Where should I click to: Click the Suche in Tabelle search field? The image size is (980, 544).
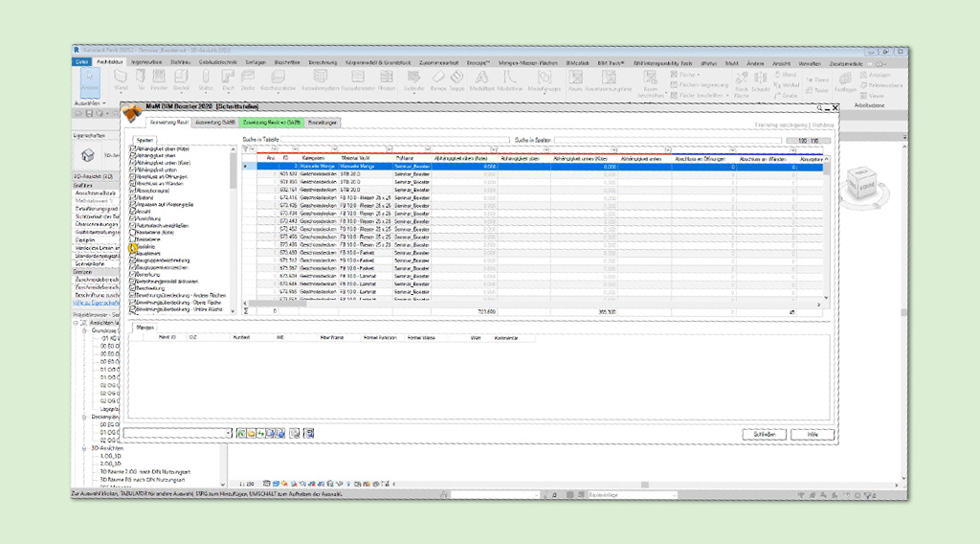383,139
